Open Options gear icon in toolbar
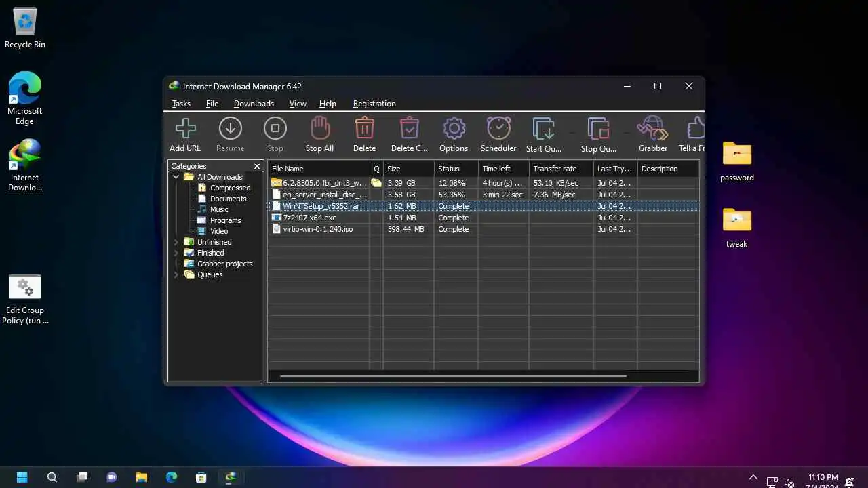The image size is (868, 488). click(454, 128)
